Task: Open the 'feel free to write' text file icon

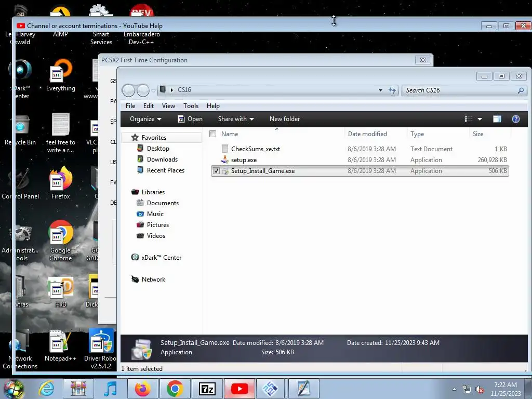Action: click(60, 133)
